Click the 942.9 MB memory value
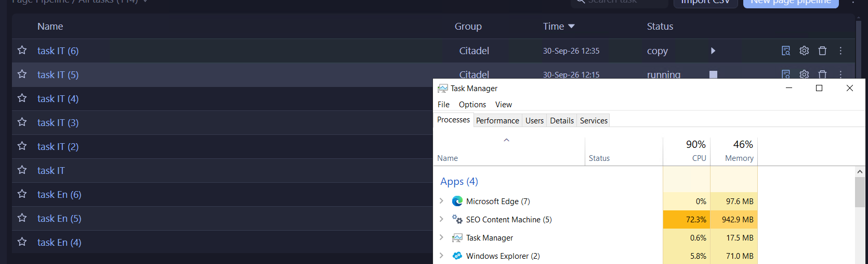This screenshot has height=264, width=868. (x=738, y=220)
